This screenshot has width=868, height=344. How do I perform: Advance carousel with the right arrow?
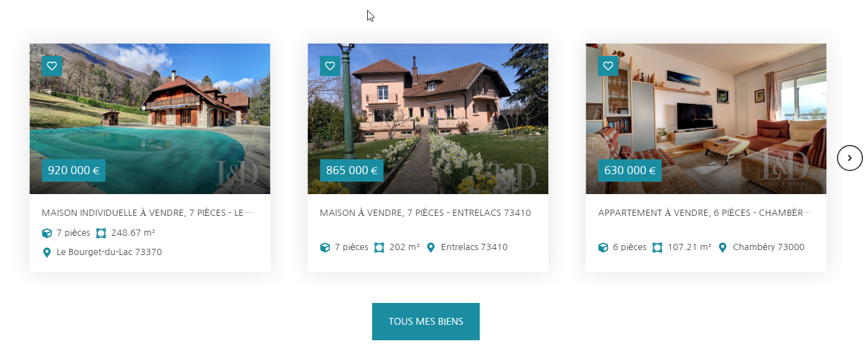click(x=850, y=158)
